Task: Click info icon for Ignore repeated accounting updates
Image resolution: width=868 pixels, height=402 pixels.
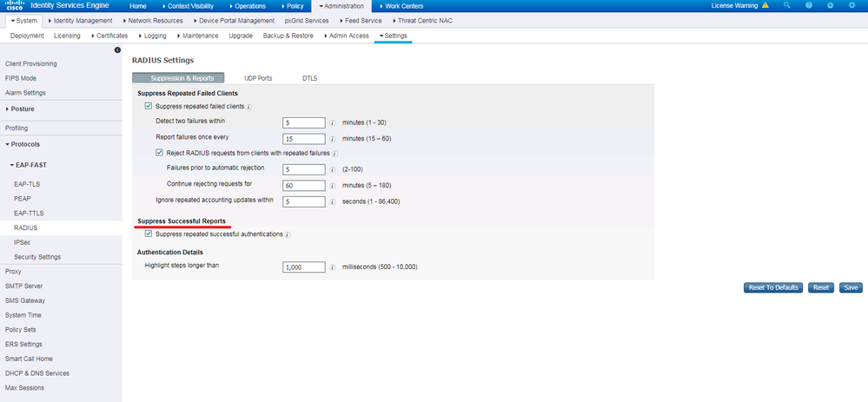Action: (333, 202)
